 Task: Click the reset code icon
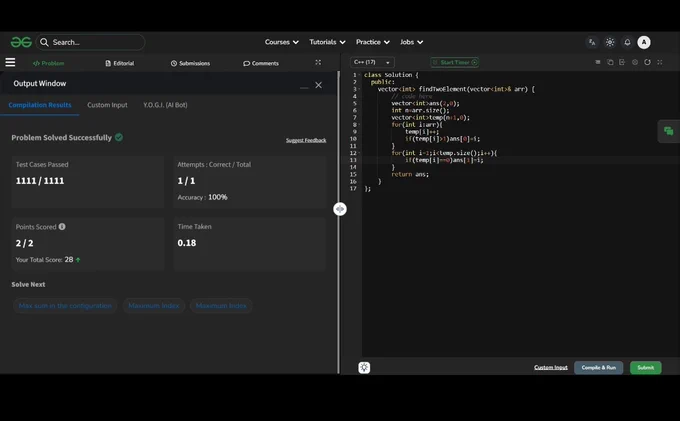tap(647, 62)
